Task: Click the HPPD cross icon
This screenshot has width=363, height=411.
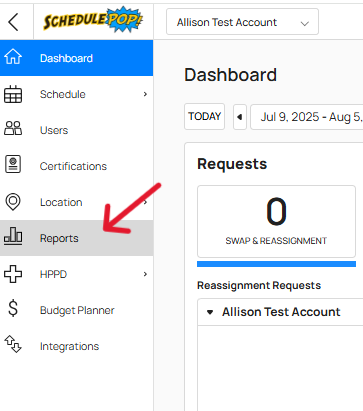Action: pyautogui.click(x=13, y=274)
